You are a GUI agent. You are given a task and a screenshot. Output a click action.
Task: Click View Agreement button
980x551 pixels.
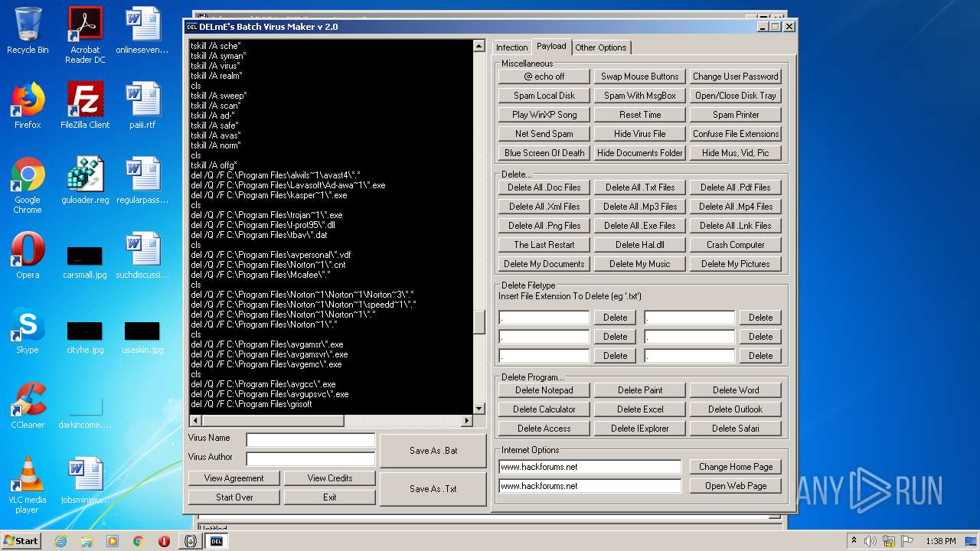pos(234,478)
